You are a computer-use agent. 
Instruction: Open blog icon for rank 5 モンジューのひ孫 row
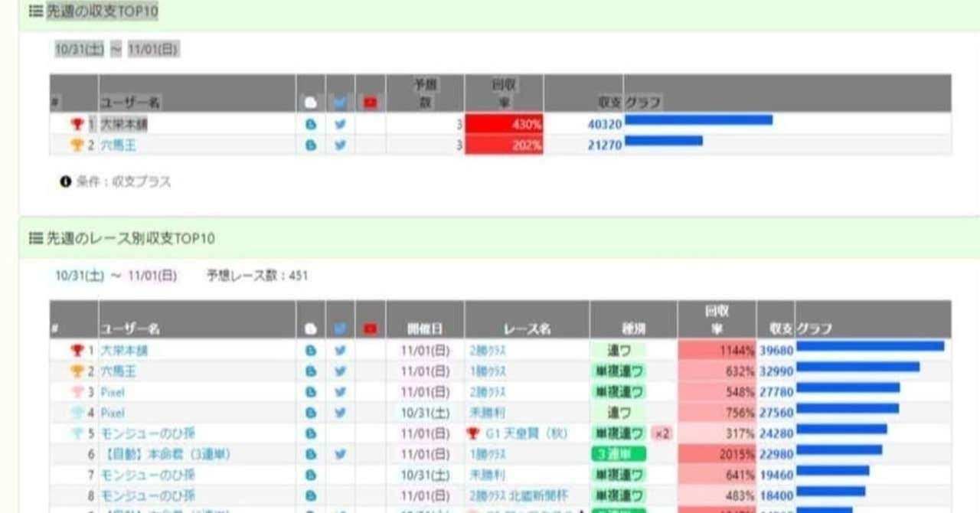(x=311, y=433)
